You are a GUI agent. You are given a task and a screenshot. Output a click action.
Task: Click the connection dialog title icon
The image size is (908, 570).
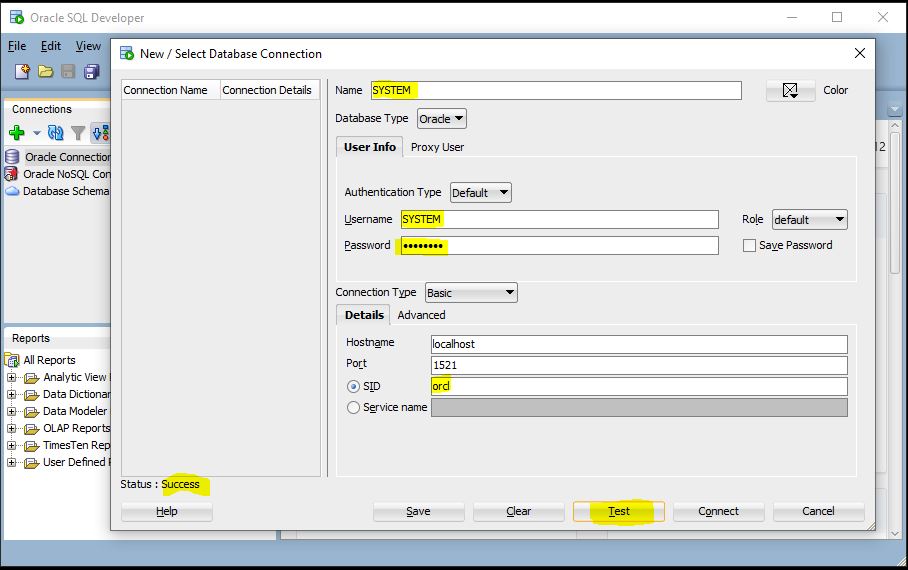coord(127,53)
